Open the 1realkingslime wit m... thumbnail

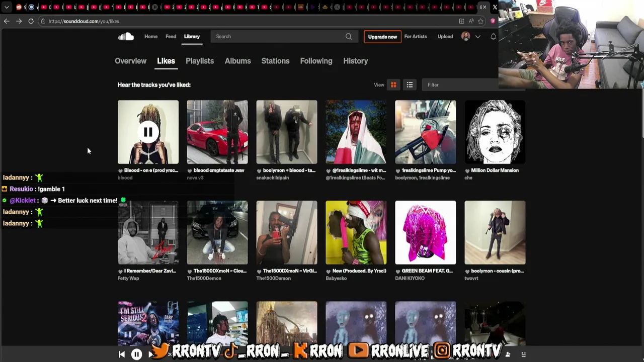coord(356,132)
